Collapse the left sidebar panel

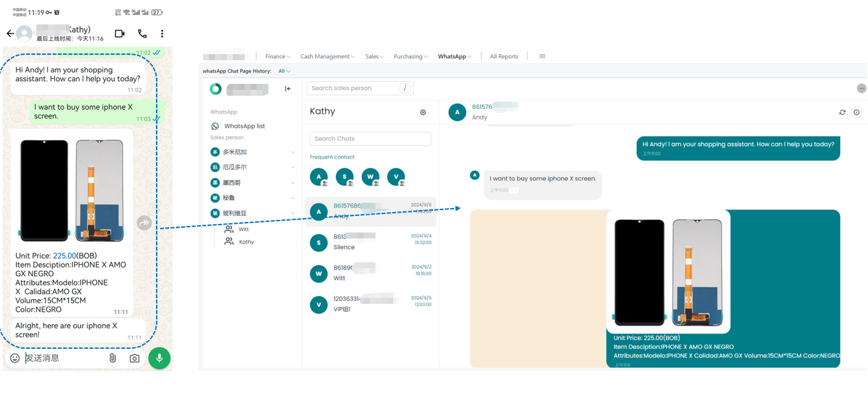288,89
